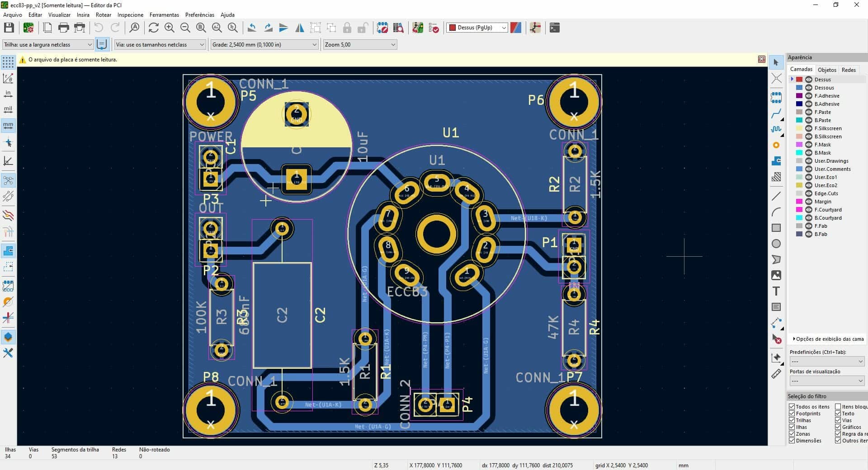Switch to the Redes tab
This screenshot has height=470, width=868.
tap(849, 69)
